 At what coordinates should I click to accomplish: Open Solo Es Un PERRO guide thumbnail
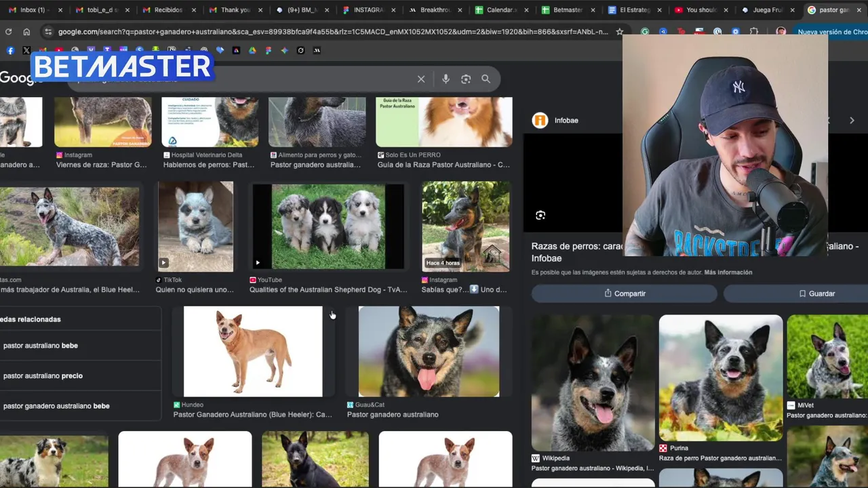[444, 121]
